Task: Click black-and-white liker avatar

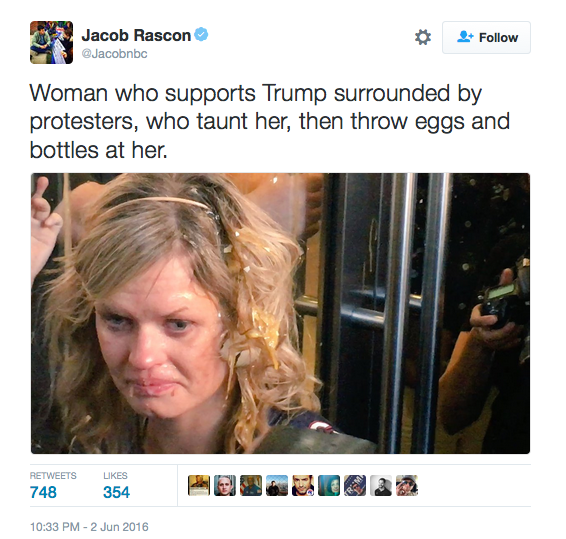Action: pos(381,485)
